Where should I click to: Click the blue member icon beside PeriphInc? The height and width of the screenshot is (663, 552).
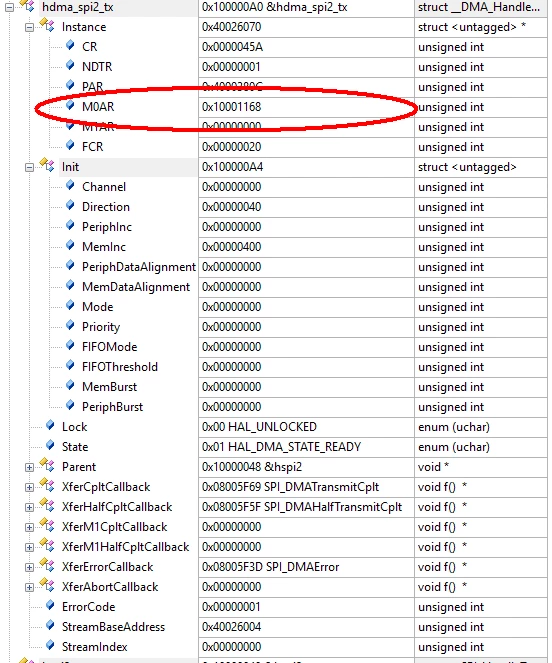point(70,225)
